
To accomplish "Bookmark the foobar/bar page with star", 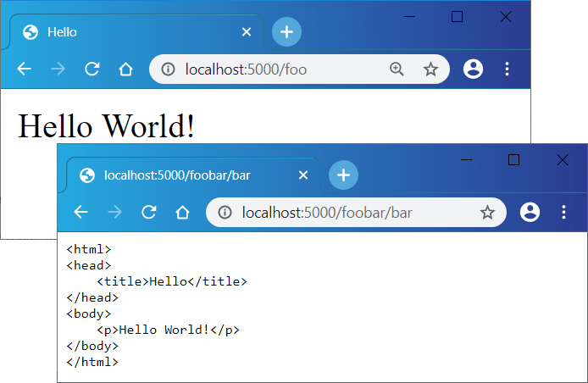I will click(487, 213).
